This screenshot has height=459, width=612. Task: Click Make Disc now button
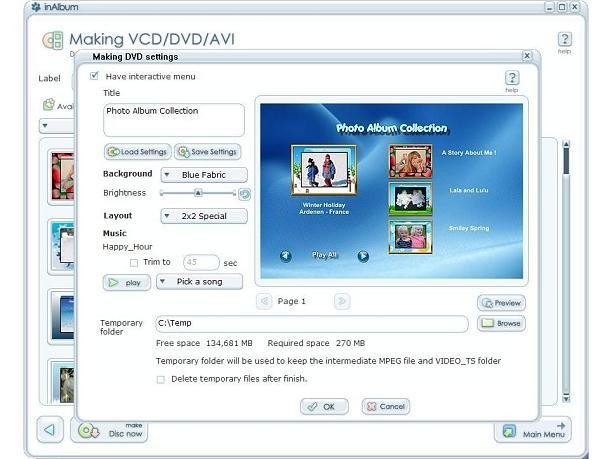pyautogui.click(x=109, y=431)
